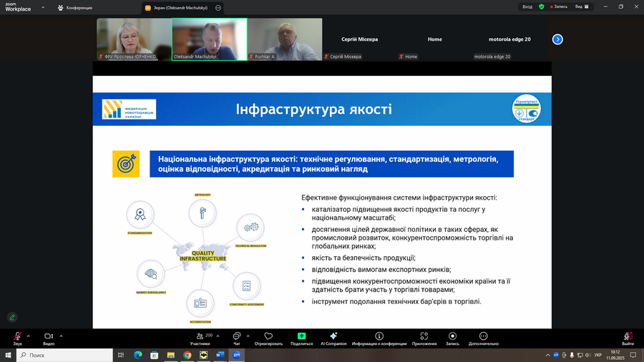This screenshot has width=644, height=362.
Task: Open Task View on the taskbar
Action: click(121, 355)
